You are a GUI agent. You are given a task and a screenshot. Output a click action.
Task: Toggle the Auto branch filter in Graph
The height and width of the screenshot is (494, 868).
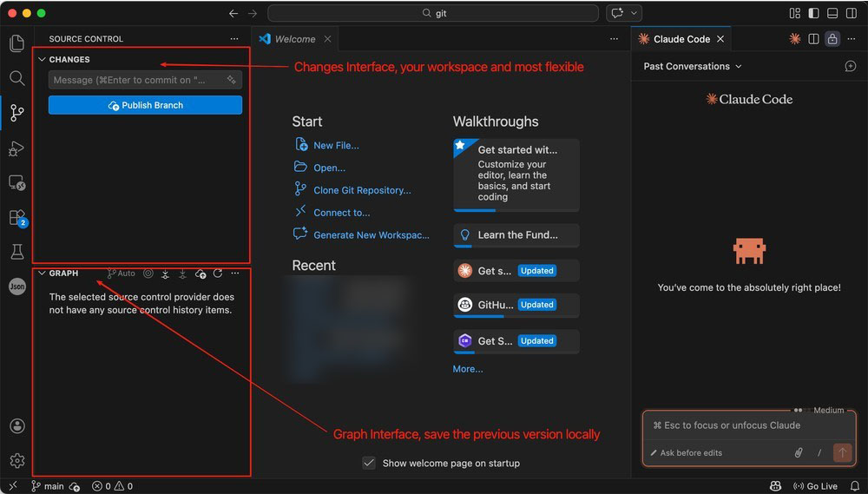click(122, 273)
